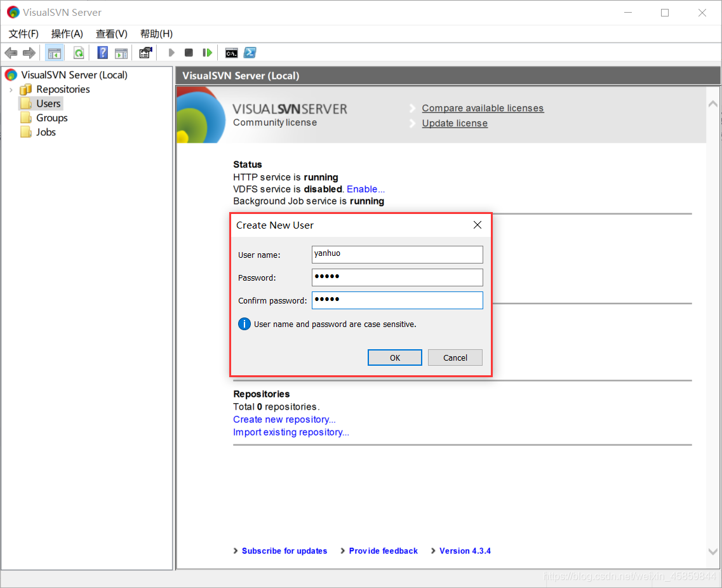Click the Start service play icon

coord(171,53)
